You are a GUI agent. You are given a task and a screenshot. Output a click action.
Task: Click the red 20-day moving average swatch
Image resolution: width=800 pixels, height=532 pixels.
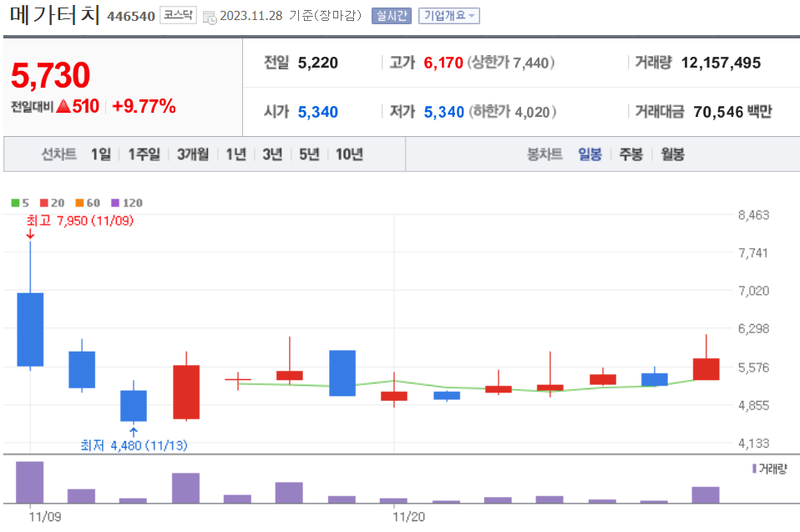pyautogui.click(x=44, y=203)
